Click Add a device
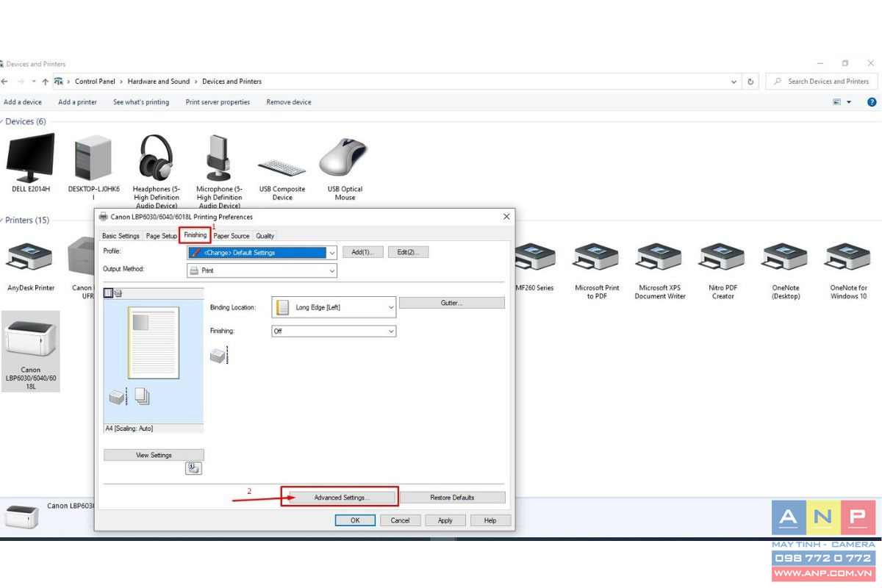Screen dimensions: 882x588 [23, 102]
